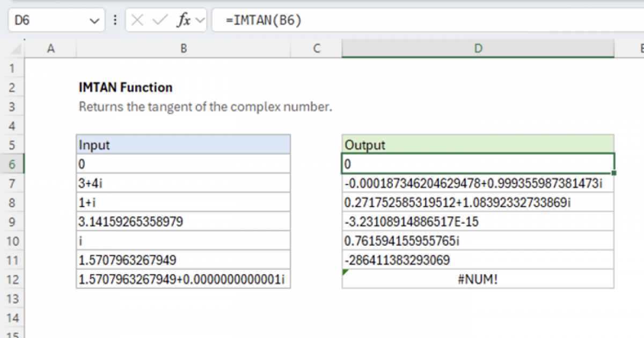This screenshot has width=644, height=338.
Task: Click the green error indicator triangle in D12
Action: pyautogui.click(x=346, y=273)
